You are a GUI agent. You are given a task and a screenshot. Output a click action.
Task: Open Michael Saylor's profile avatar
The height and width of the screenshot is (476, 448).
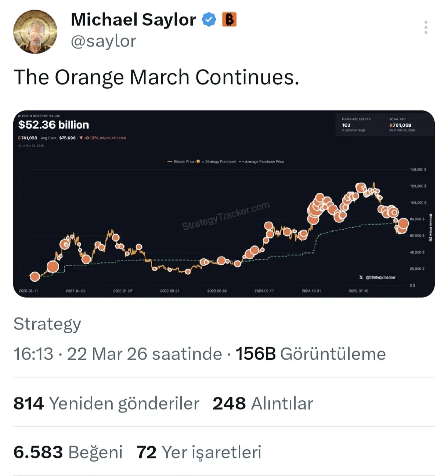(35, 32)
